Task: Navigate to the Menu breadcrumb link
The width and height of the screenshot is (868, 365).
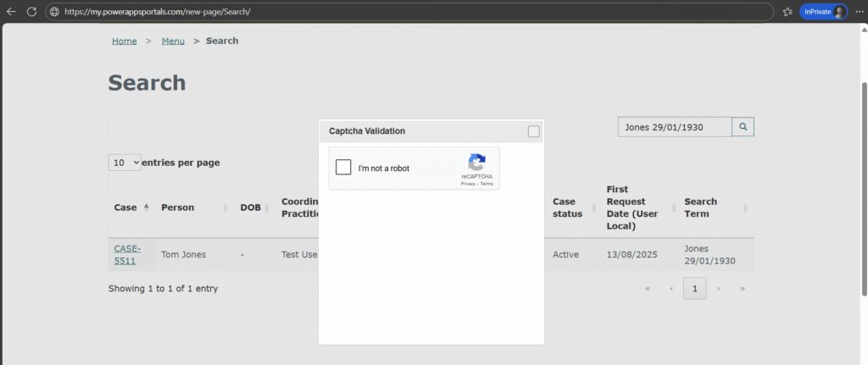Action: click(173, 41)
